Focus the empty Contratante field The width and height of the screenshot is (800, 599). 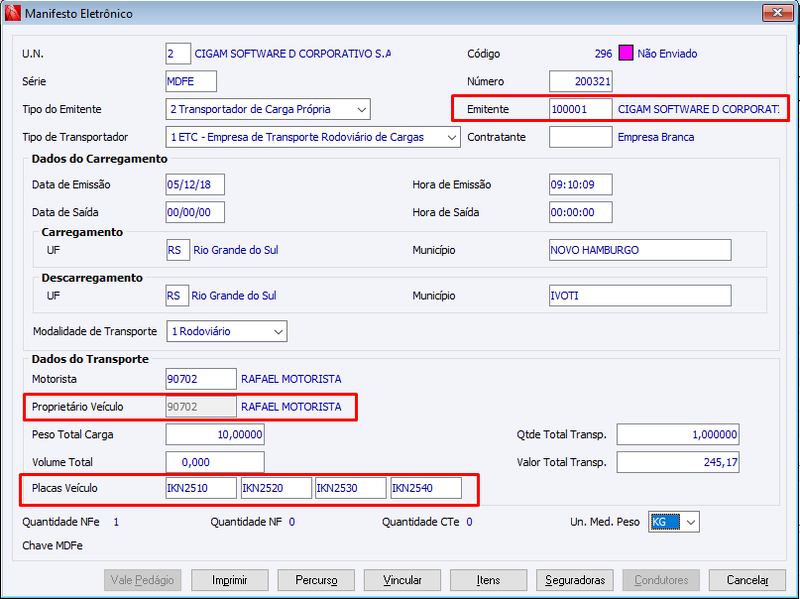[x=581, y=137]
